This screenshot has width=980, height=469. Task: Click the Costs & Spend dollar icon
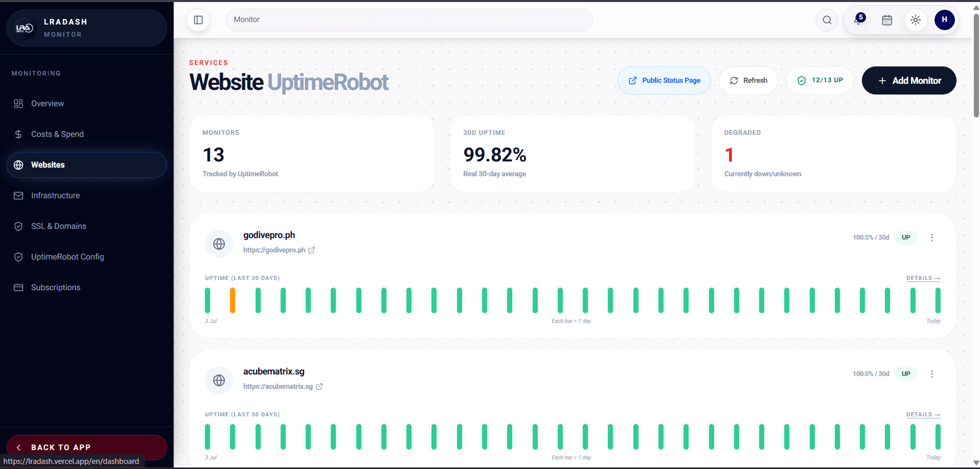coord(18,134)
